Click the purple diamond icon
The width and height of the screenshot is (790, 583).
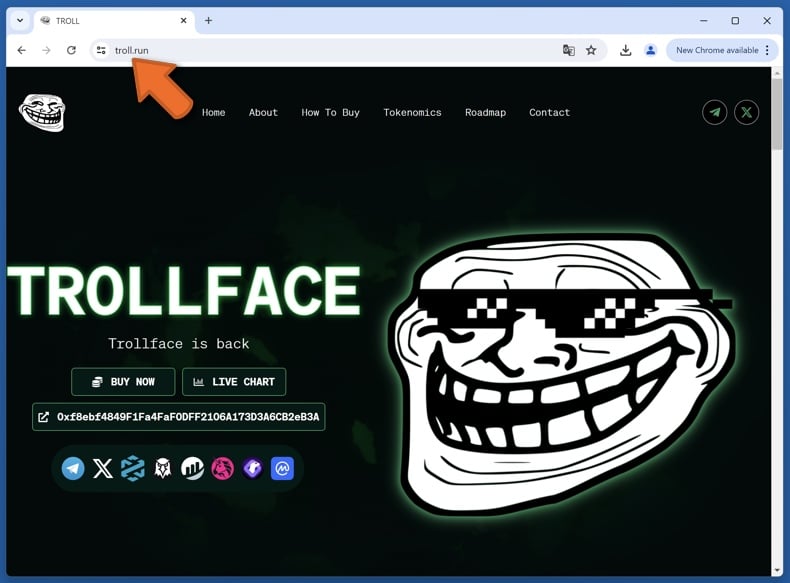[x=252, y=469]
